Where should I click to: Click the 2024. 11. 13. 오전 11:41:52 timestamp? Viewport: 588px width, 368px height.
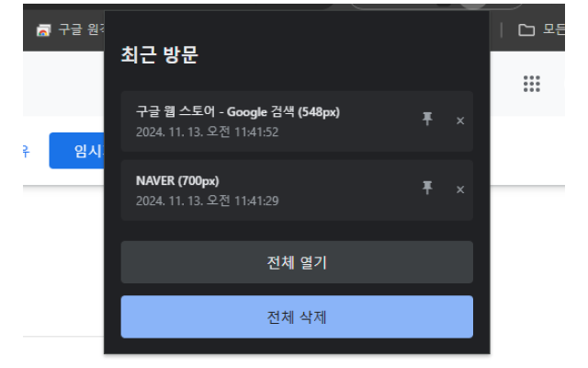click(207, 132)
